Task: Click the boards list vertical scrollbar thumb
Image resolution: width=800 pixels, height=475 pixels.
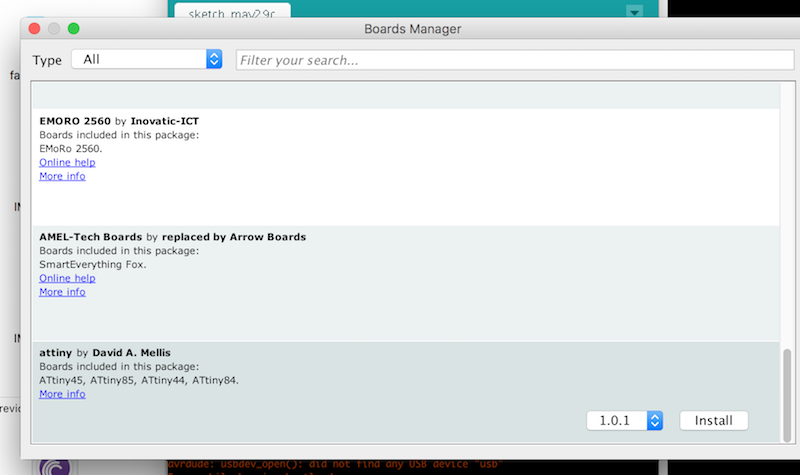Action: 787,395
